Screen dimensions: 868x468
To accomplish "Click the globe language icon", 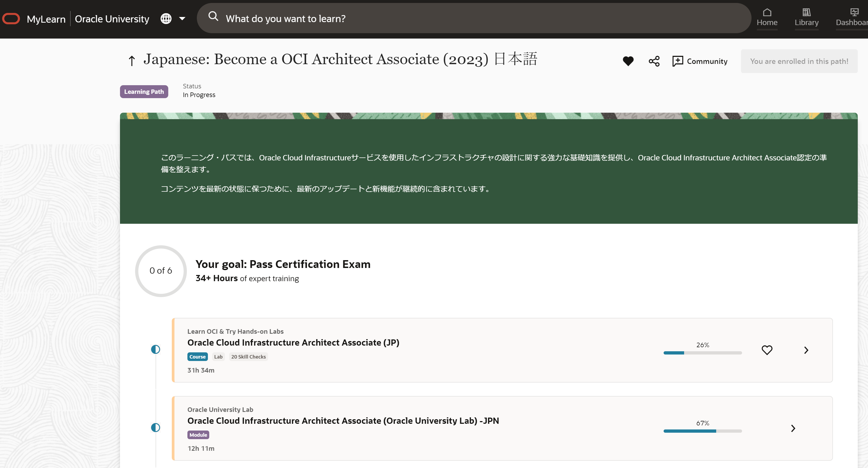I will 166,19.
